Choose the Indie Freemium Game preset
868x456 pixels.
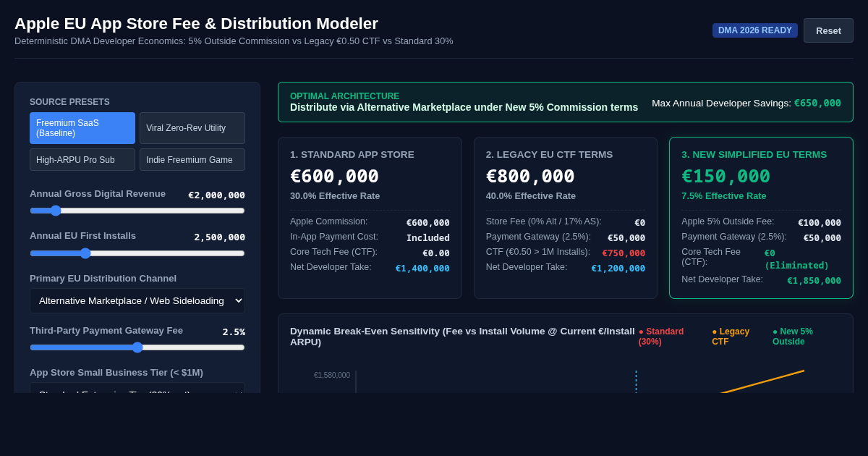click(x=192, y=160)
